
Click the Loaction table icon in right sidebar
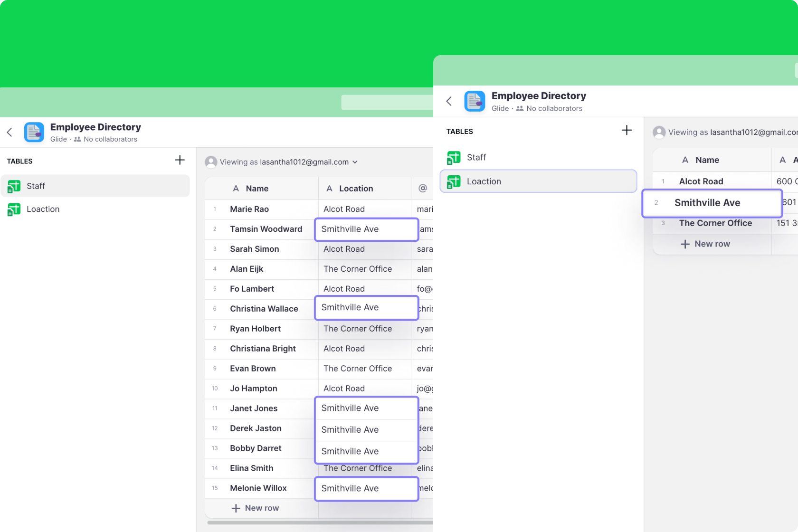point(454,181)
